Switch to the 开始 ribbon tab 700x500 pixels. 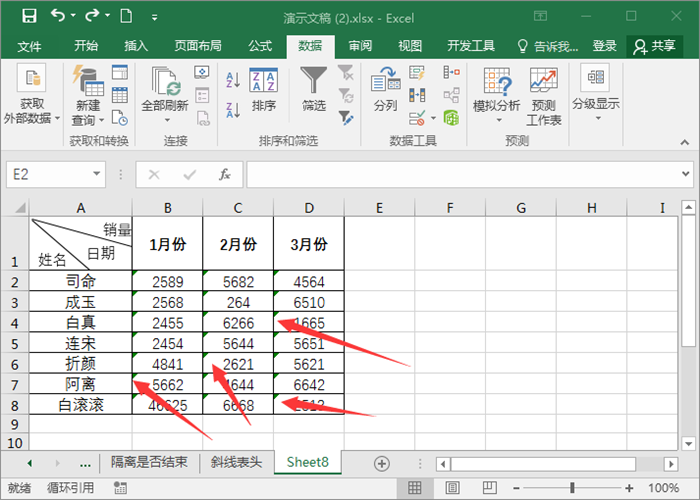coord(86,46)
